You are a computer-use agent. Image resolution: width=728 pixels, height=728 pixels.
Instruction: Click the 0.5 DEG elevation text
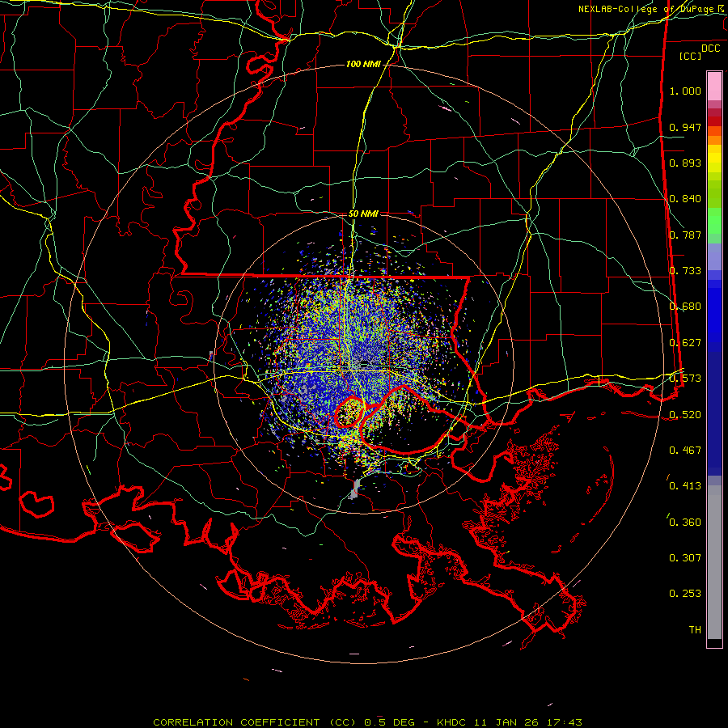[x=390, y=722]
